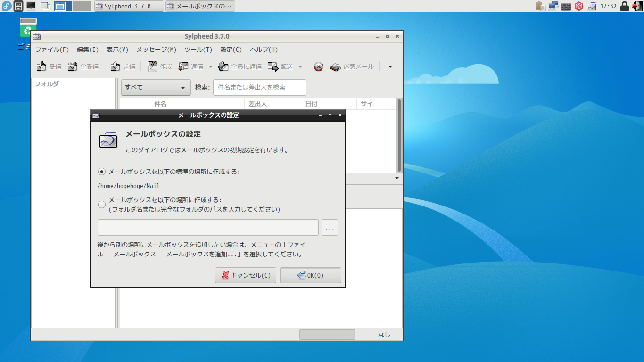Open the メッセージ(M) menu
This screenshot has width=644, height=362.
pos(157,49)
